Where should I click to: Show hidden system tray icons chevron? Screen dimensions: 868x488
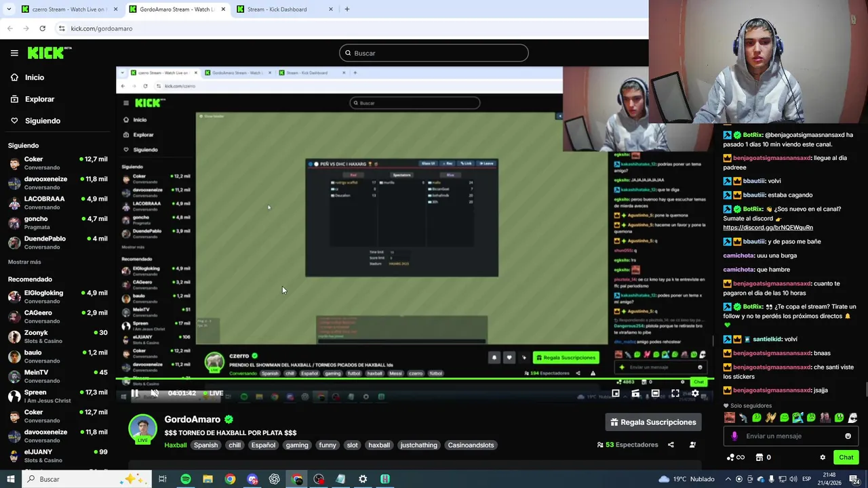[729, 479]
